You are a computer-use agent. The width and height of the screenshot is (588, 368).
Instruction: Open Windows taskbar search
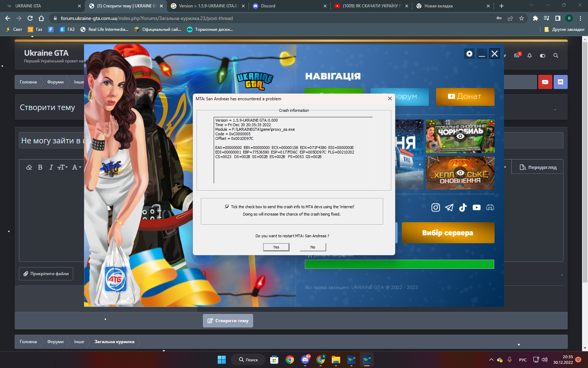coord(248,360)
